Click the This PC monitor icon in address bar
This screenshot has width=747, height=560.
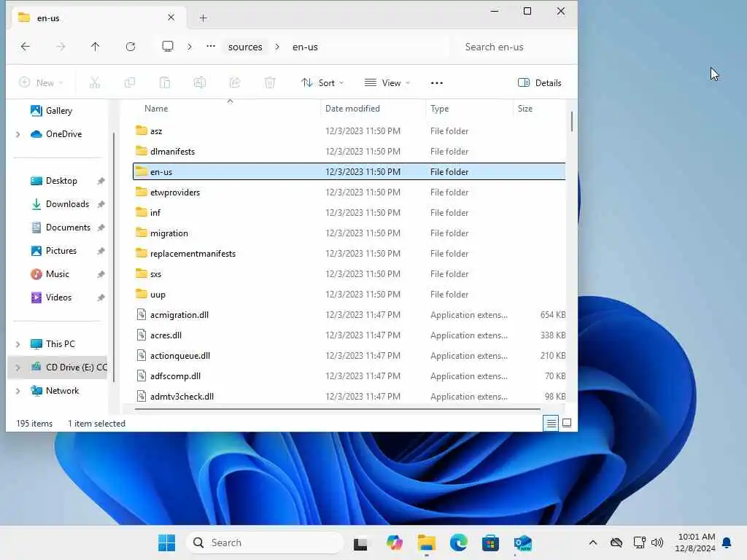168,47
